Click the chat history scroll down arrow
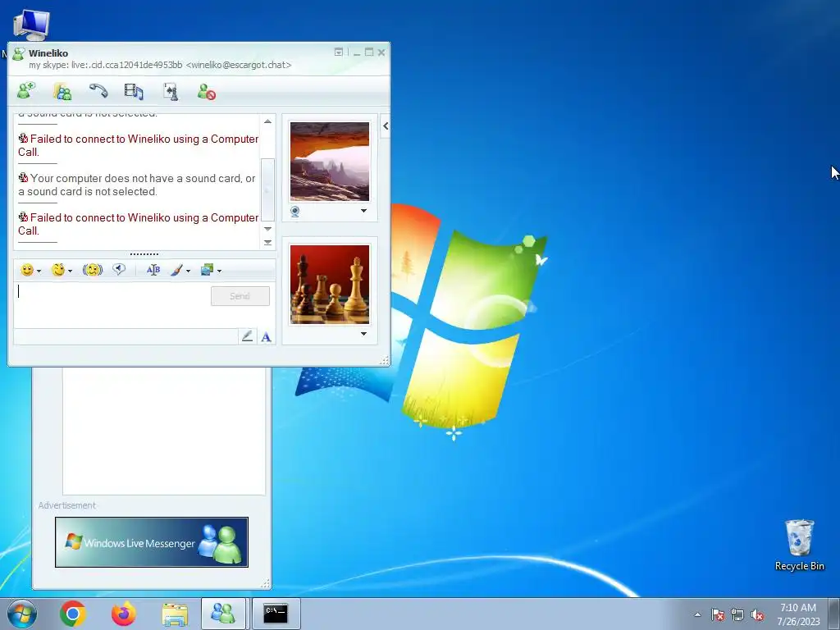 point(268,229)
